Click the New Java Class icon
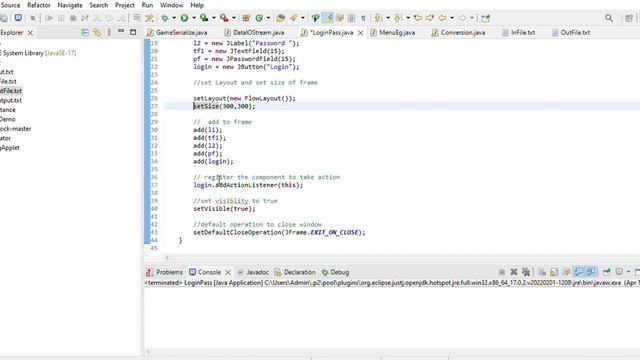 tap(259, 18)
